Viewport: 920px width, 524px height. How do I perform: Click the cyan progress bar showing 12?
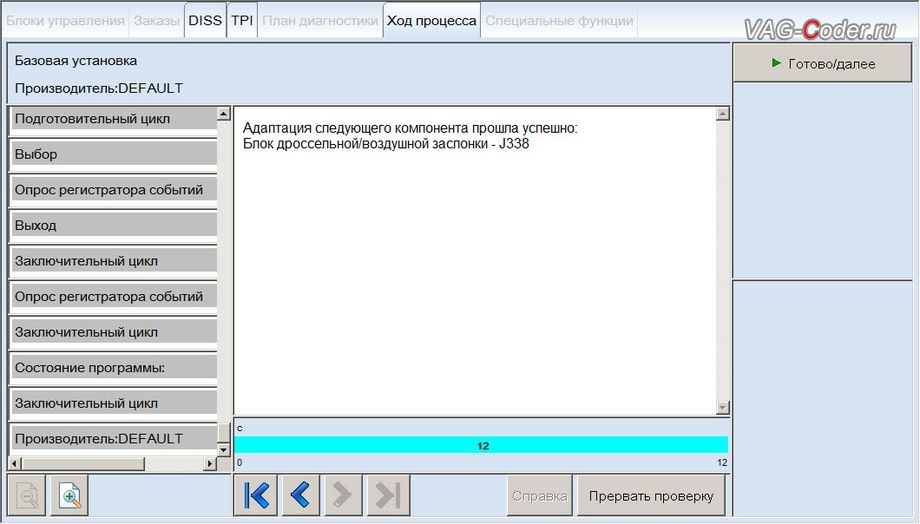[x=481, y=445]
